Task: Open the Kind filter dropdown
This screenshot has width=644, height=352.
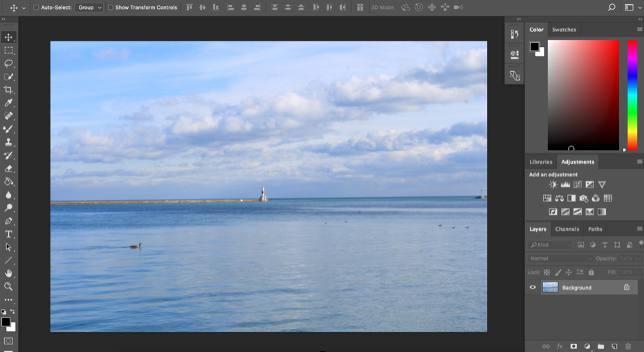Action: click(x=550, y=245)
